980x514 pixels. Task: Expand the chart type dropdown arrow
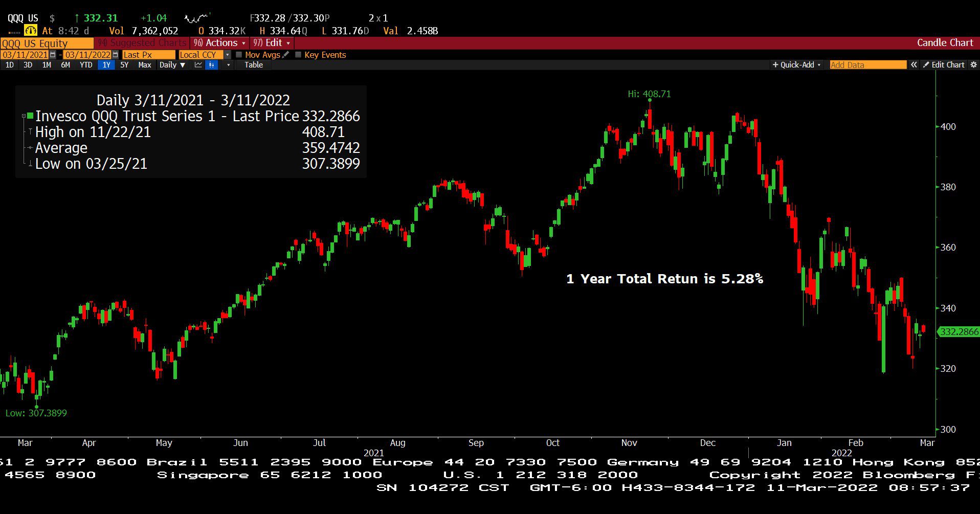[x=228, y=65]
